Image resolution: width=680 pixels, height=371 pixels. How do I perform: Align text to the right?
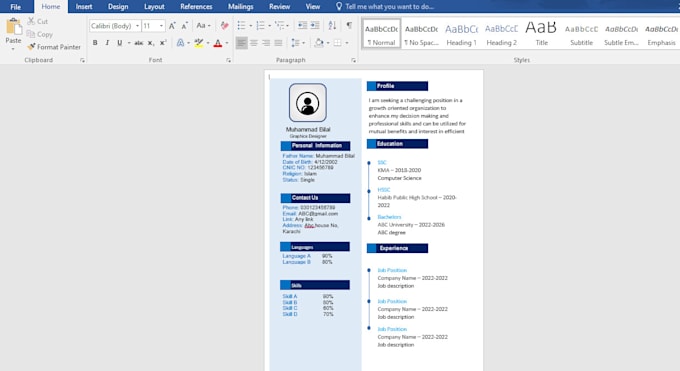click(x=266, y=43)
